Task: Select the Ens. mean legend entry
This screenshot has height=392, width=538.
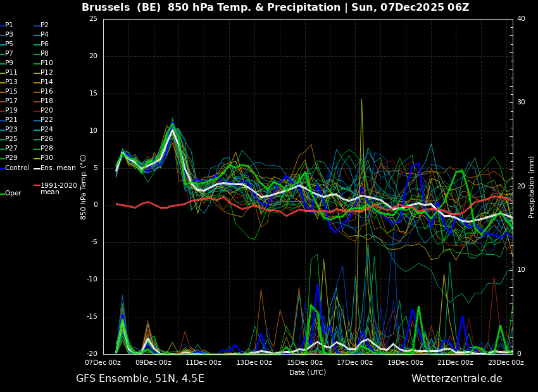Action: 54,168
